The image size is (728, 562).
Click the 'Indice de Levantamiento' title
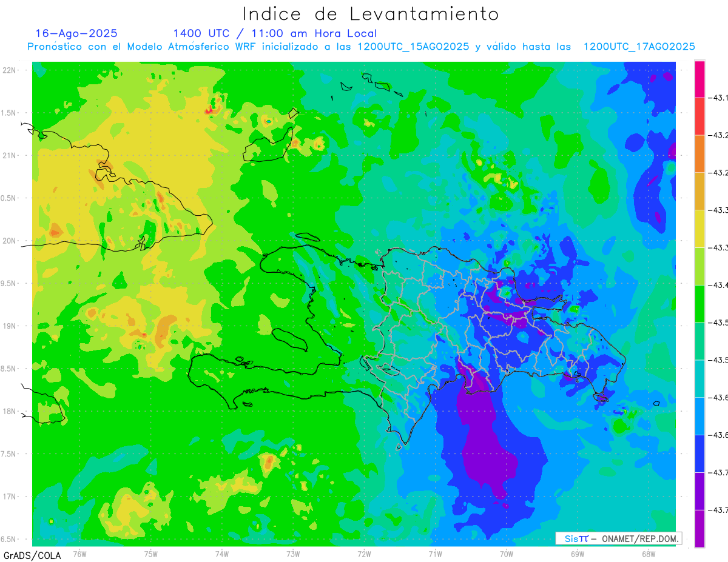371,14
